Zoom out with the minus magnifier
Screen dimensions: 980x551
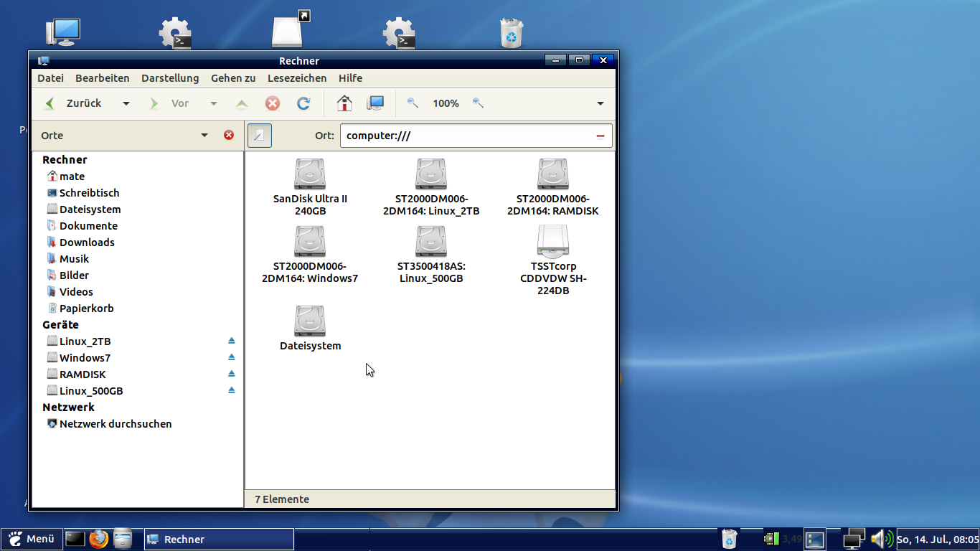(413, 103)
